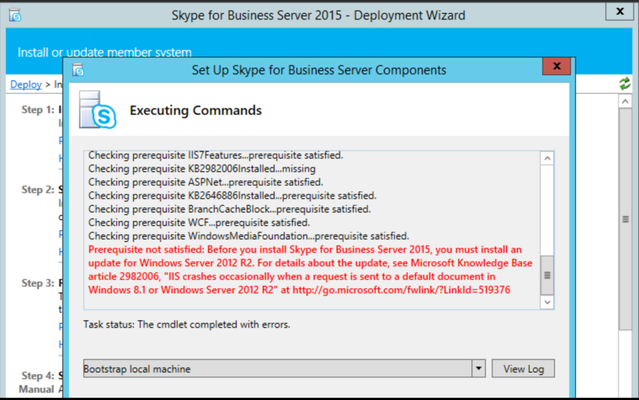This screenshot has height=400, width=639.
Task: Click the KB2646886Installed prerequisite line
Action: pyautogui.click(x=232, y=196)
